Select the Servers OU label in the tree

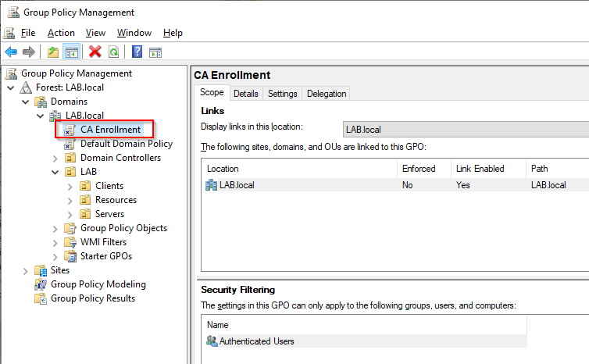click(109, 214)
